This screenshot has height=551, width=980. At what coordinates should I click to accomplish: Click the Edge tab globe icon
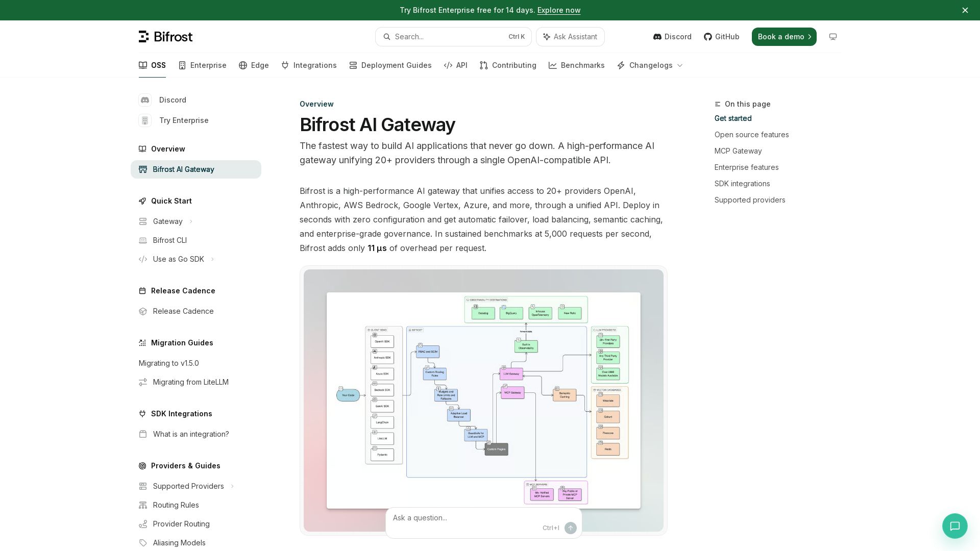pyautogui.click(x=243, y=65)
